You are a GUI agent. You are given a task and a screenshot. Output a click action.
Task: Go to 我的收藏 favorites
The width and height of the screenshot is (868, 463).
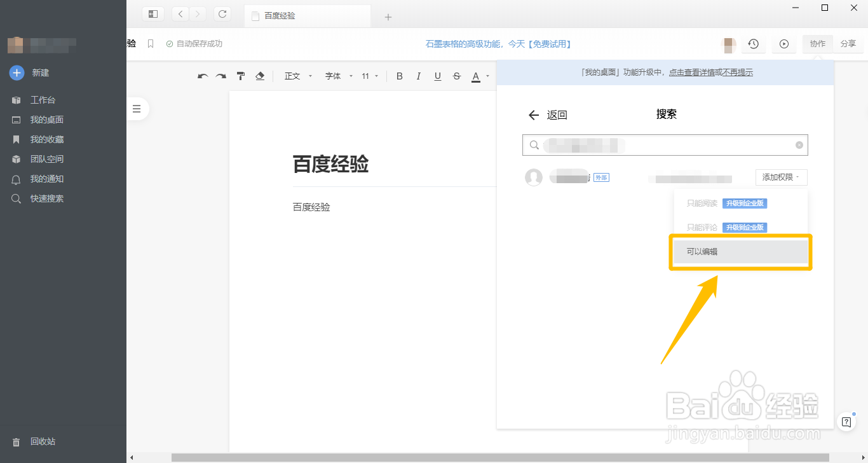coord(46,139)
